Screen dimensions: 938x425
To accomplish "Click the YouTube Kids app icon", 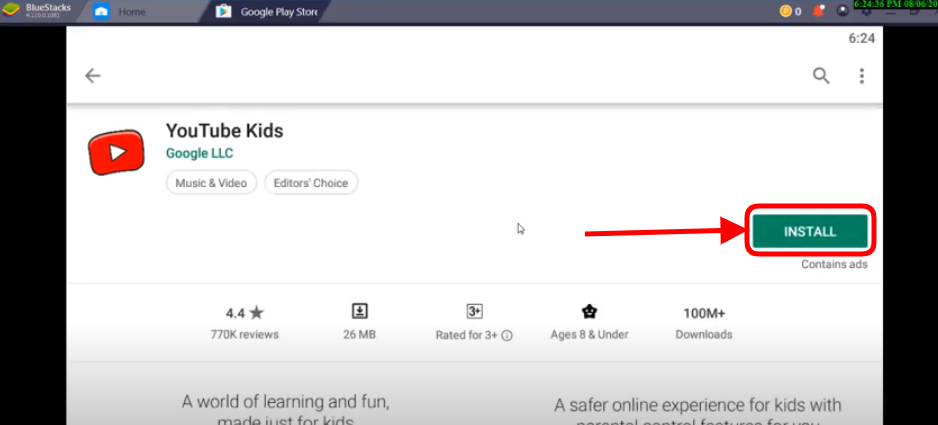I will pos(116,153).
